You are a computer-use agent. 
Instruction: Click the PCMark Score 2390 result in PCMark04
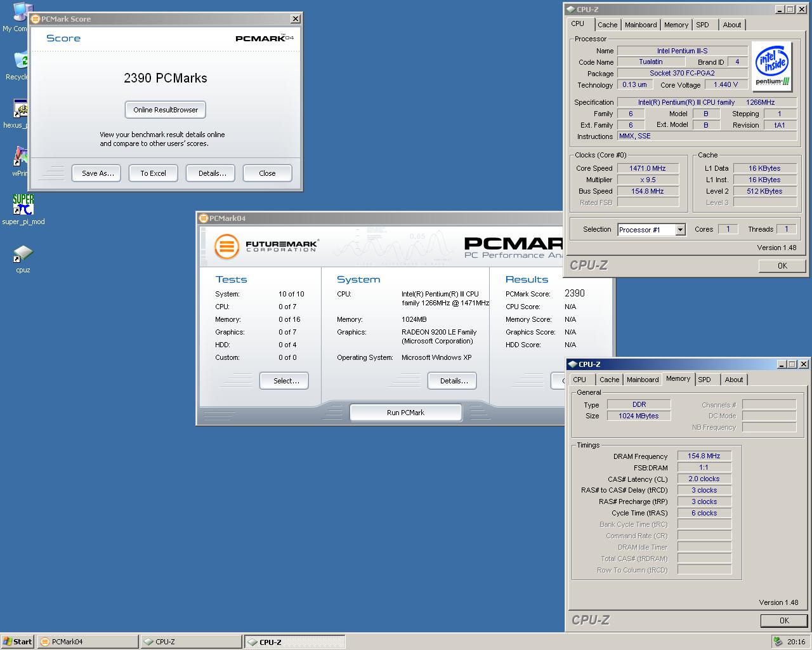coord(575,293)
